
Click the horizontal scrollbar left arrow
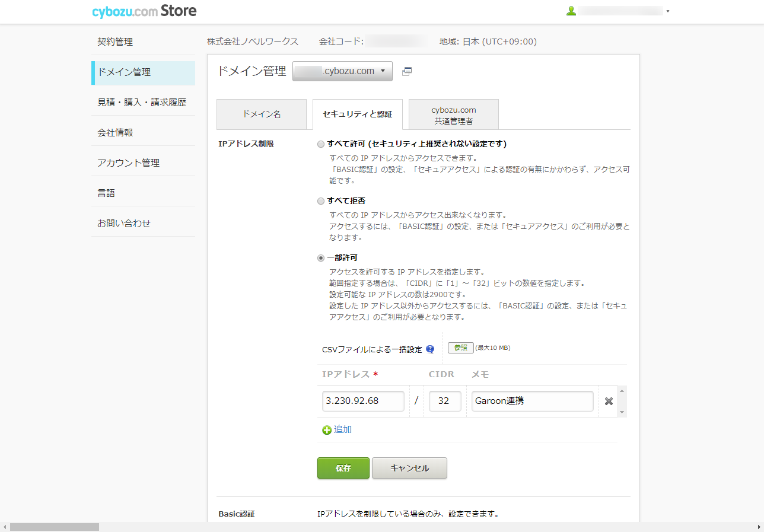pyautogui.click(x=5, y=527)
